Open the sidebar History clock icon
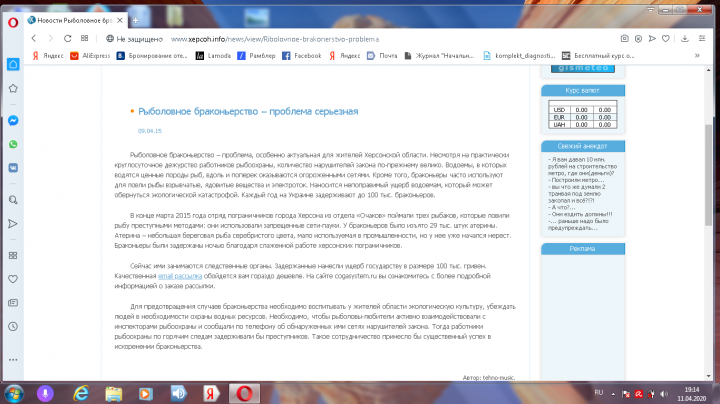720x404 pixels. click(13, 326)
